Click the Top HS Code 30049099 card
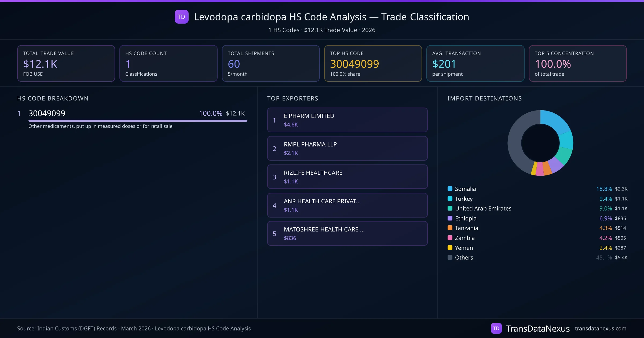 tap(373, 63)
